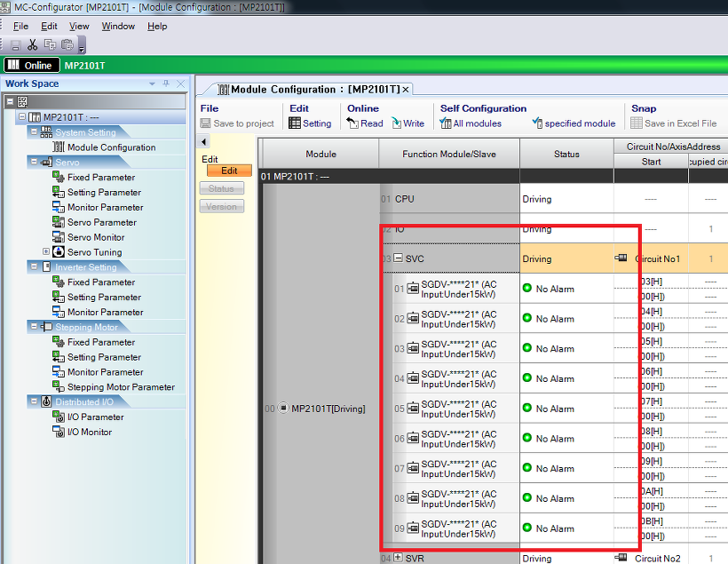Collapse the SVC module row
Image resolution: width=728 pixels, height=564 pixels.
[398, 258]
